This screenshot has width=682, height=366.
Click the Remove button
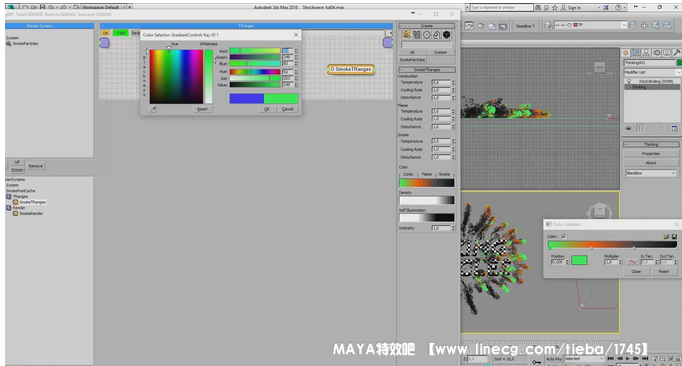point(36,166)
